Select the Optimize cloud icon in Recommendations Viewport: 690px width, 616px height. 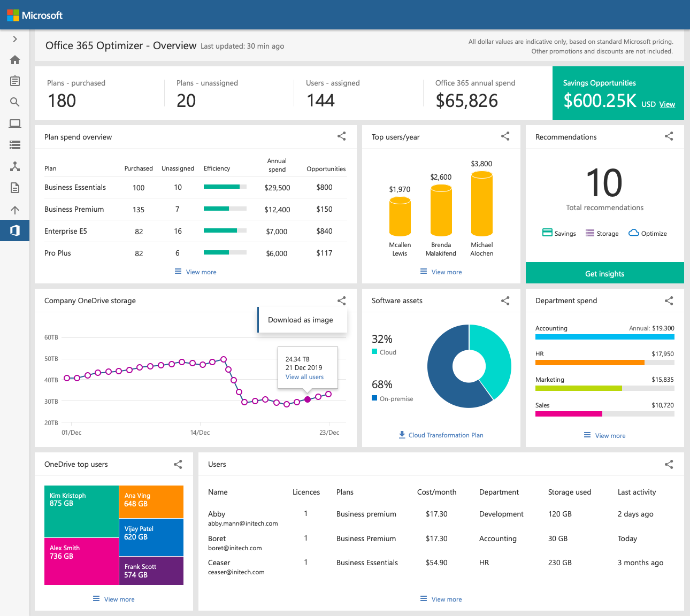[634, 233]
